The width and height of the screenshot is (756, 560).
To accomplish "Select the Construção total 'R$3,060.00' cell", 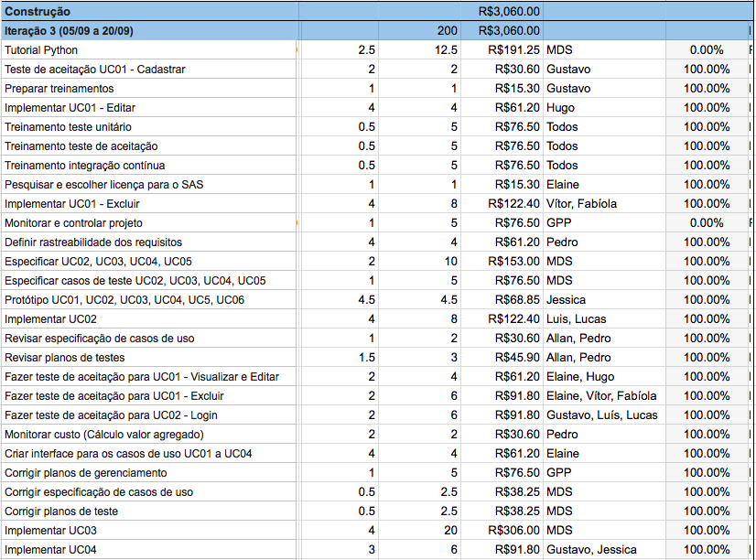I will [502, 11].
